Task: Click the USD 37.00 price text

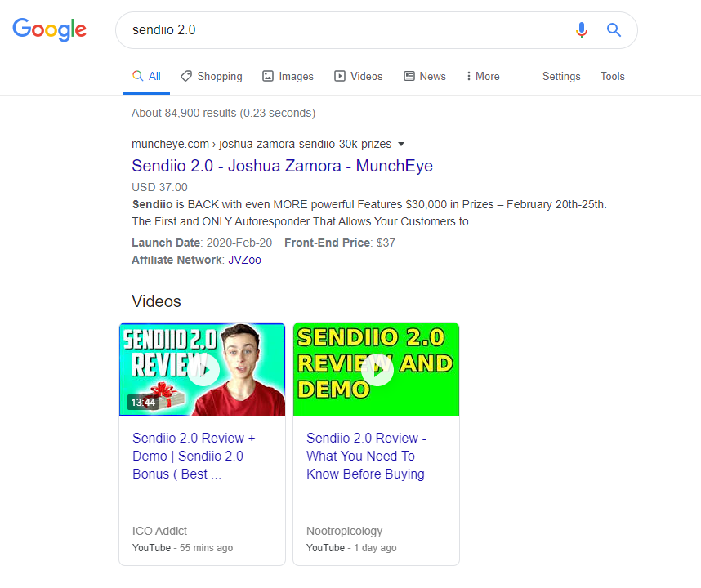Action: tap(159, 187)
